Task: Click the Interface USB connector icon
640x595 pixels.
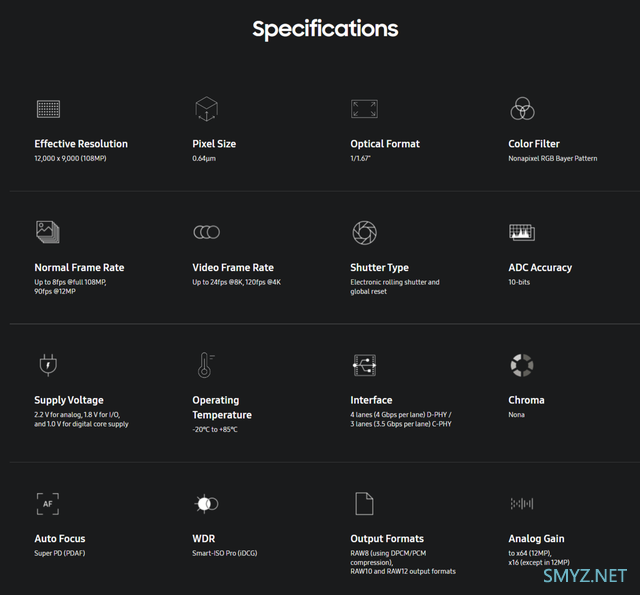Action: pos(364,365)
